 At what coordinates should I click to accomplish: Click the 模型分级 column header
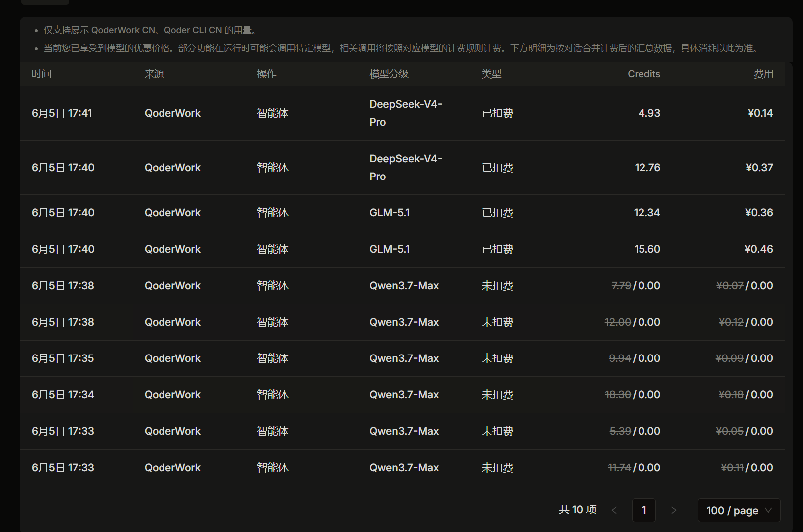click(x=389, y=74)
